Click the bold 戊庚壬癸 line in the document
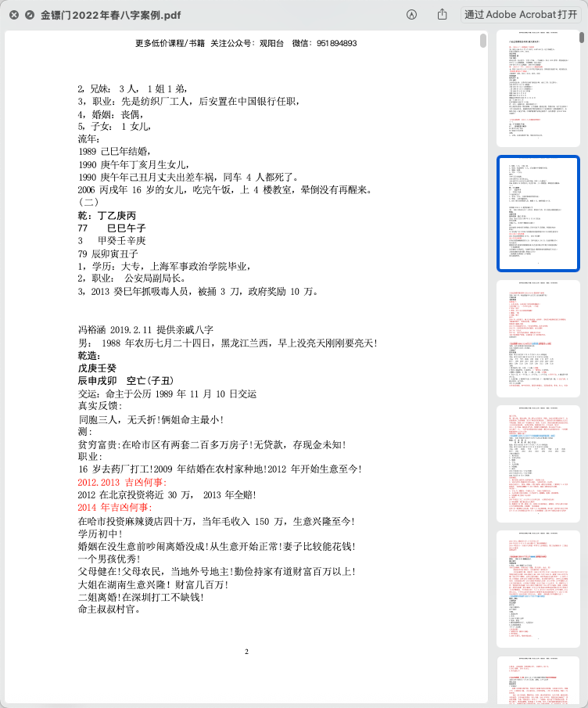This screenshot has height=708, width=588. coord(96,367)
